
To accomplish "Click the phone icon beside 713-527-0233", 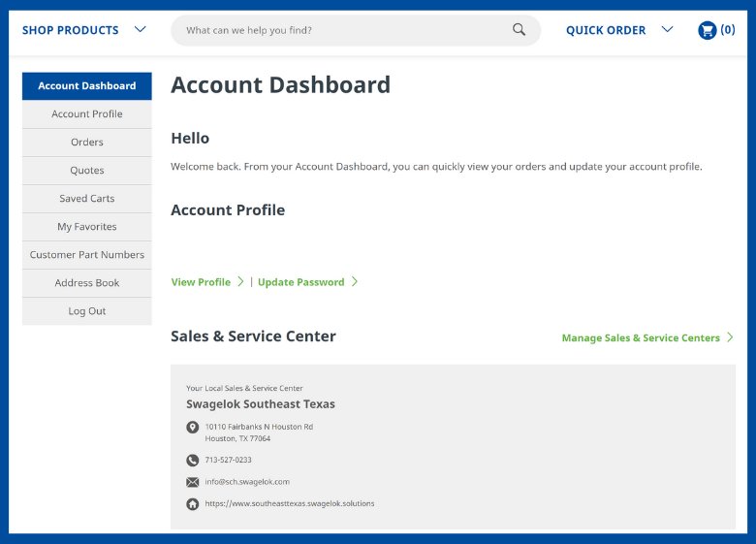I will coord(193,461).
